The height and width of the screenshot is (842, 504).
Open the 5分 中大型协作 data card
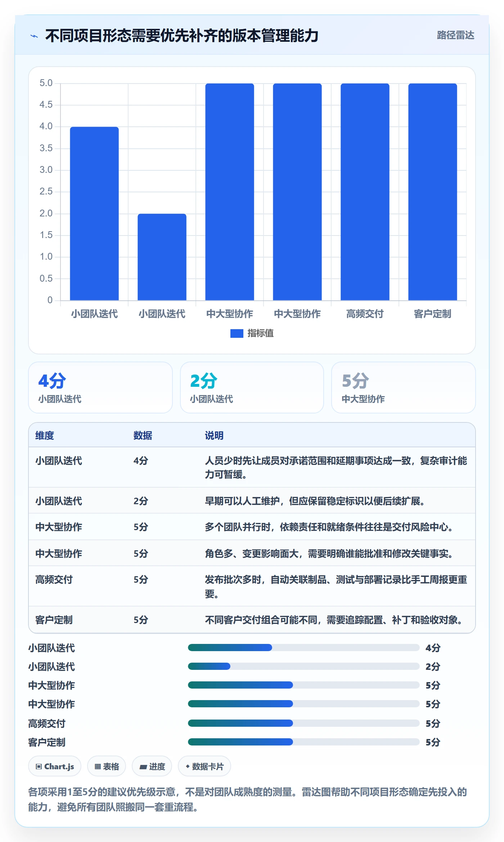[x=404, y=388]
